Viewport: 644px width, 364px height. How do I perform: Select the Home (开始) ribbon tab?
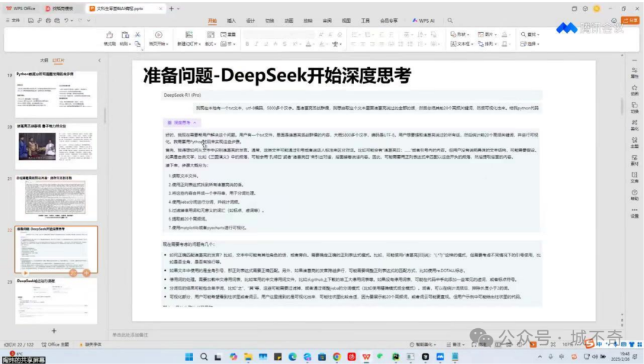(212, 20)
